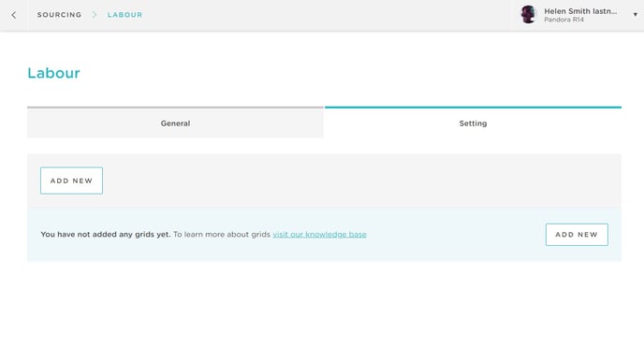Click Helen Smith's profile avatar
This screenshot has height=347, width=644.
click(529, 14)
